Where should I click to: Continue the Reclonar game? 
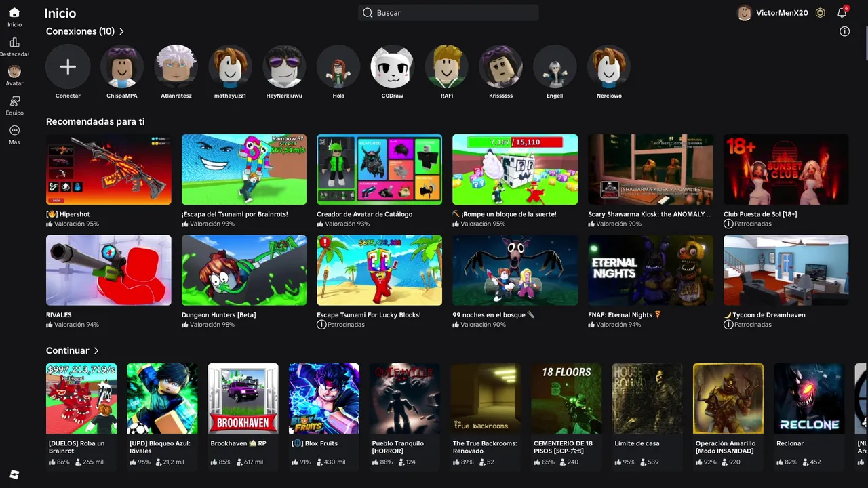tap(809, 399)
